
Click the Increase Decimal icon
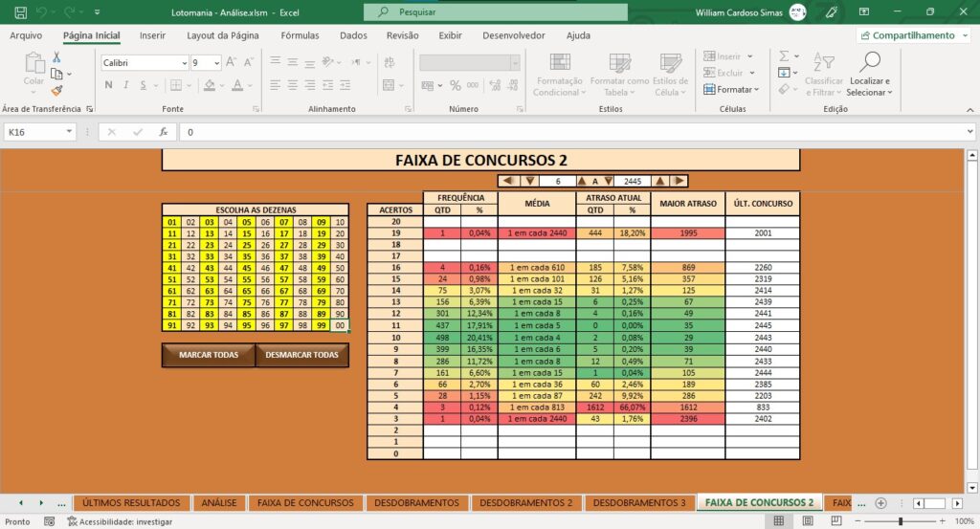[495, 85]
